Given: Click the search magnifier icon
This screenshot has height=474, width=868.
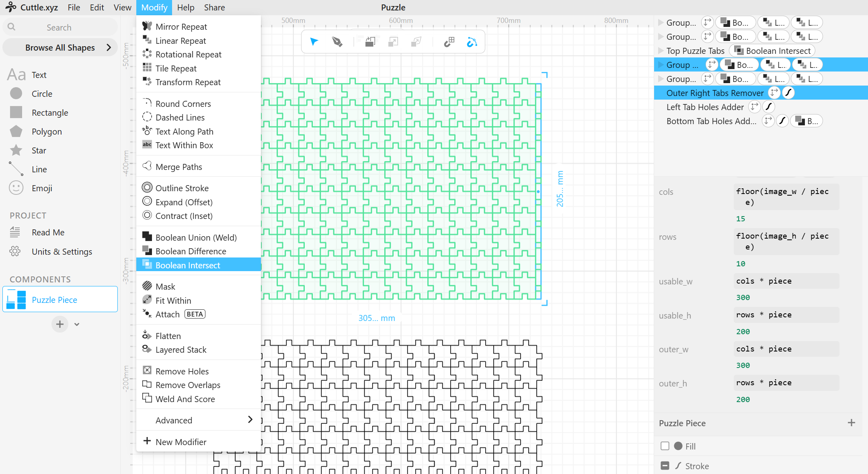Looking at the screenshot, I should click(12, 27).
